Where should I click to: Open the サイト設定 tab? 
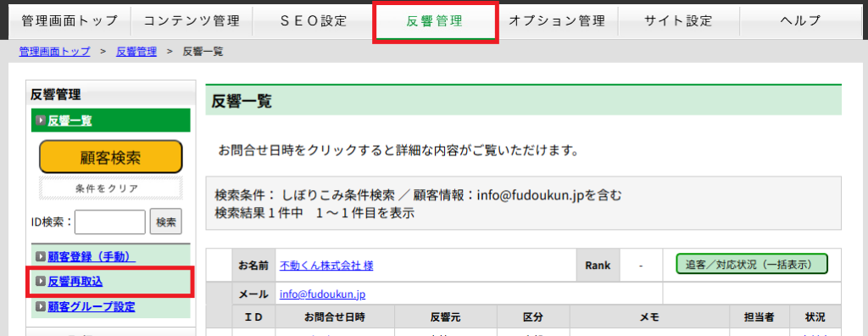point(678,21)
